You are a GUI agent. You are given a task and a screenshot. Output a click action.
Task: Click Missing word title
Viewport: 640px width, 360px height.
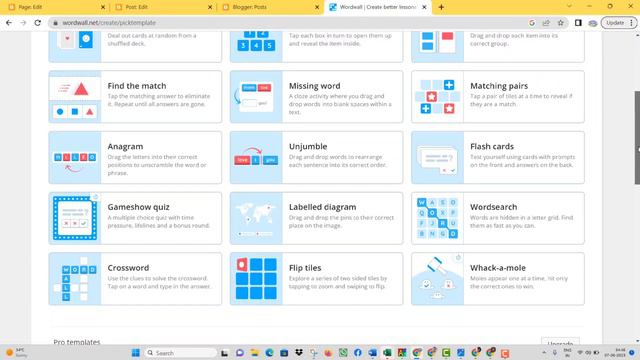pyautogui.click(x=314, y=86)
